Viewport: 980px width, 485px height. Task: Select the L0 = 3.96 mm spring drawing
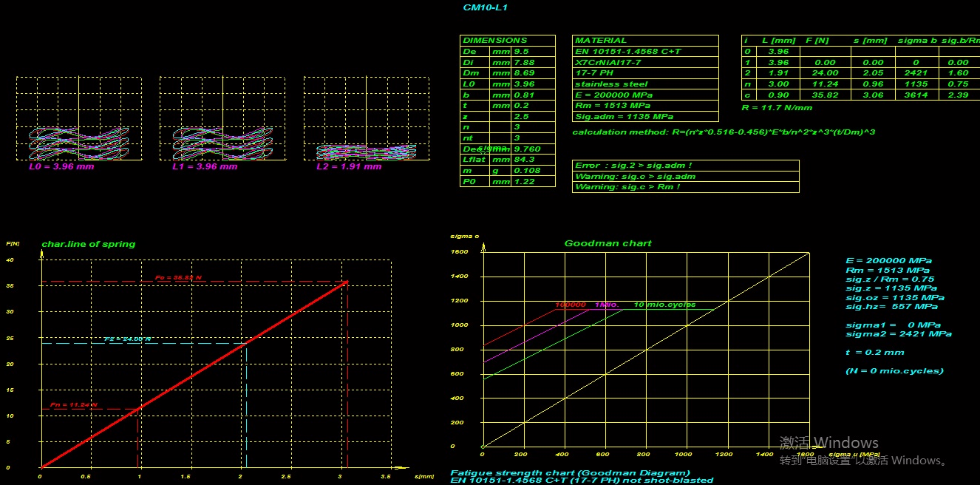(78, 140)
